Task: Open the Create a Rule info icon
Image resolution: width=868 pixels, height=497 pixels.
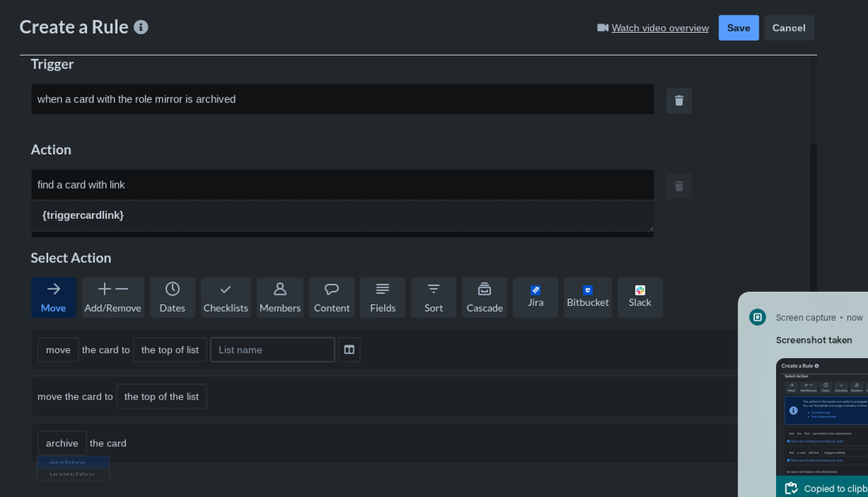Action: [141, 27]
